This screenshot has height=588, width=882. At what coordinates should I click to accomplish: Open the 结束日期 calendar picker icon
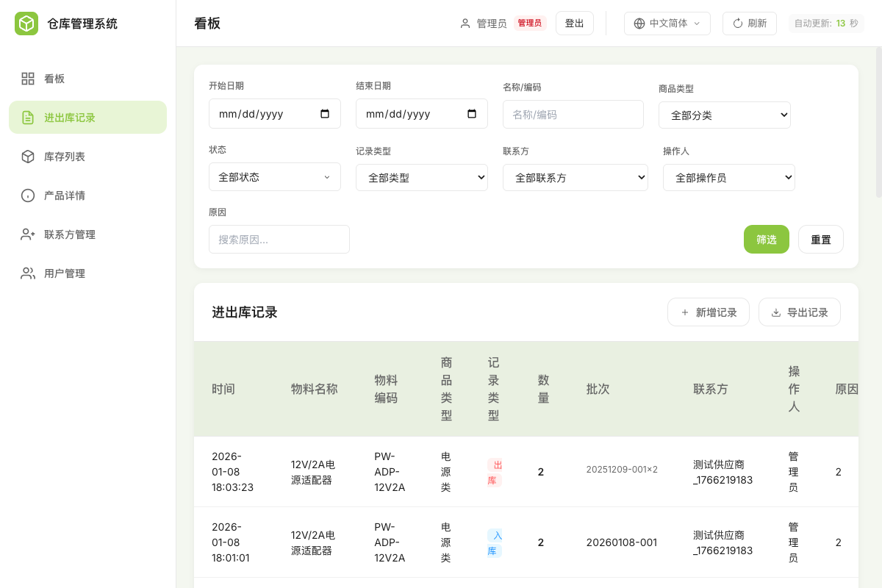pos(472,114)
